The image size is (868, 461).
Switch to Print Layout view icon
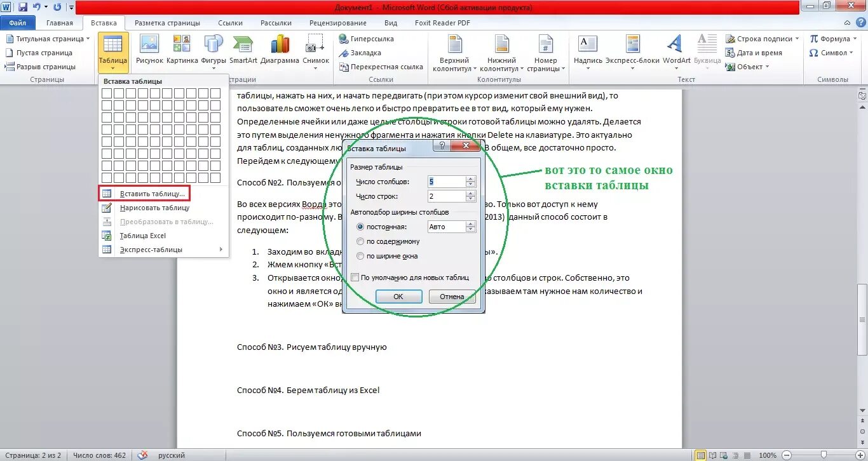pyautogui.click(x=700, y=455)
